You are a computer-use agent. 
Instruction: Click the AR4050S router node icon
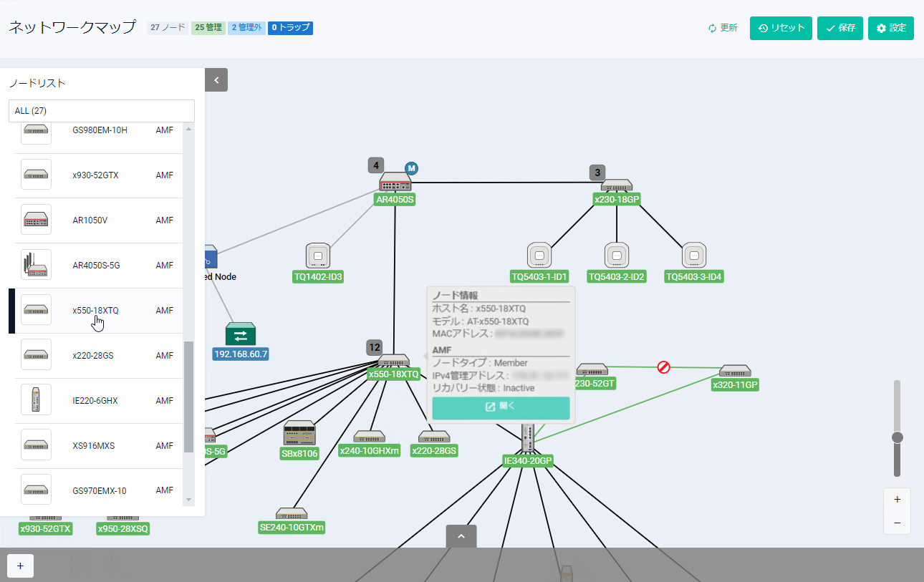pyautogui.click(x=395, y=183)
